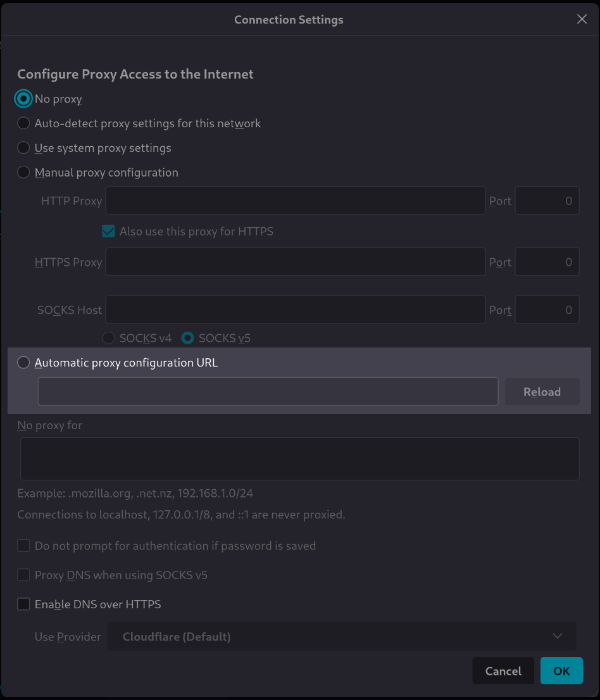Close the dialog with the X icon
The height and width of the screenshot is (700, 600).
coord(582,19)
